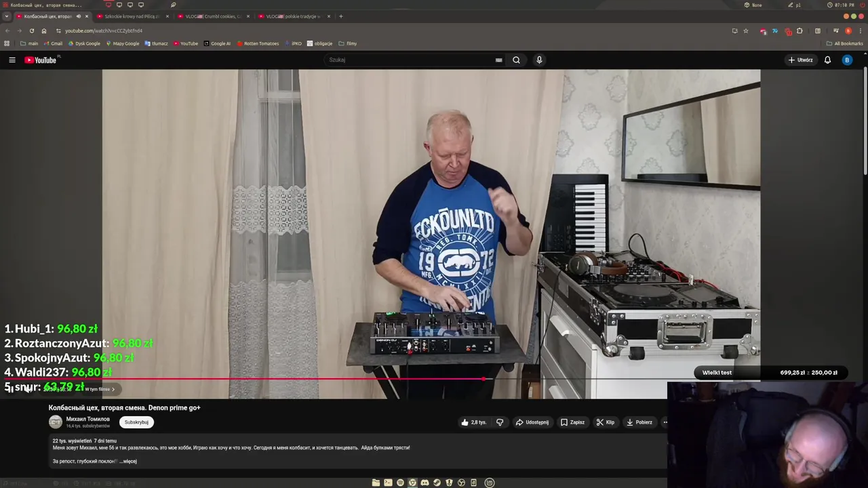
Task: Open the All Bookmarks folder
Action: click(845, 43)
